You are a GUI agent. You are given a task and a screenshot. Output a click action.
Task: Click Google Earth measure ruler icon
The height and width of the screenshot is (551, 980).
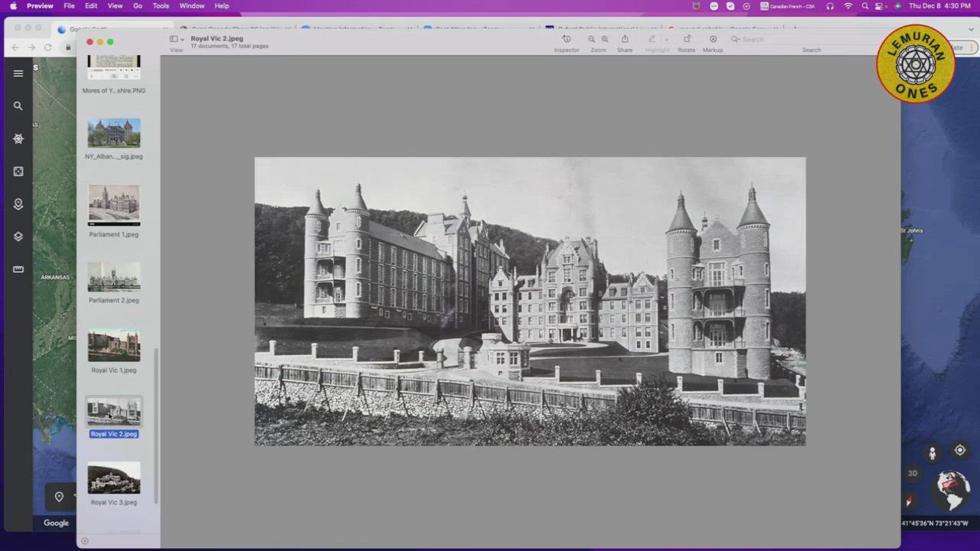(x=18, y=269)
